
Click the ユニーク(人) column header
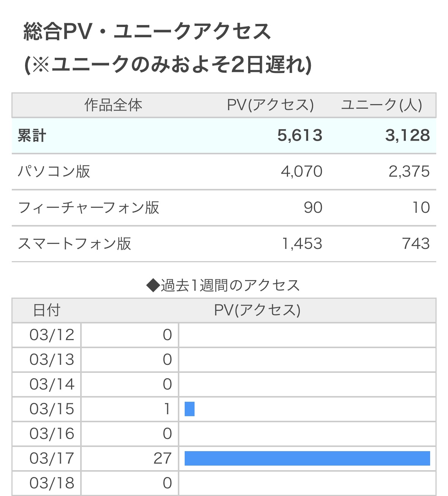coord(382,105)
